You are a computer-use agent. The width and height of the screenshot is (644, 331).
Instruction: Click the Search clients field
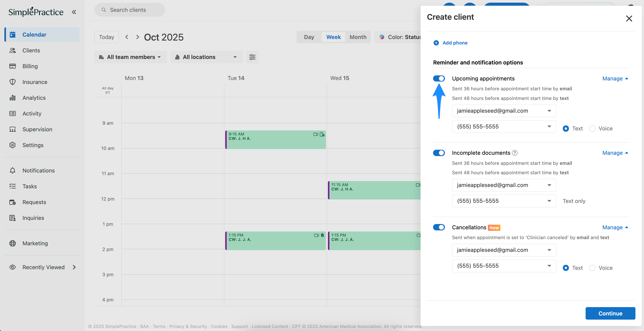point(130,10)
